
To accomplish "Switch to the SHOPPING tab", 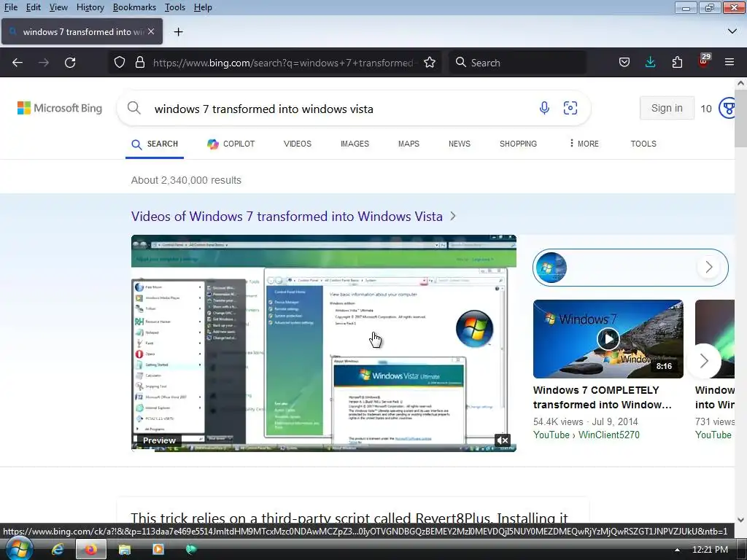I will tap(519, 144).
